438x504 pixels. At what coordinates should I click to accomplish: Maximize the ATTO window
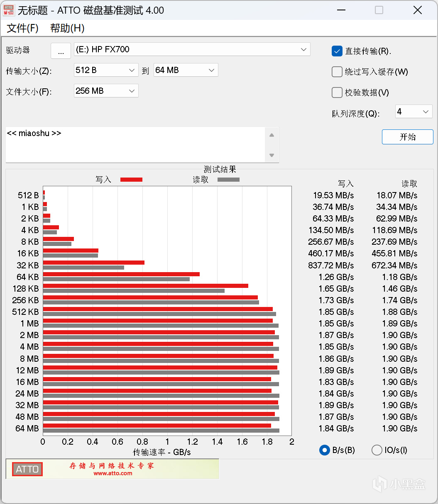pyautogui.click(x=379, y=10)
